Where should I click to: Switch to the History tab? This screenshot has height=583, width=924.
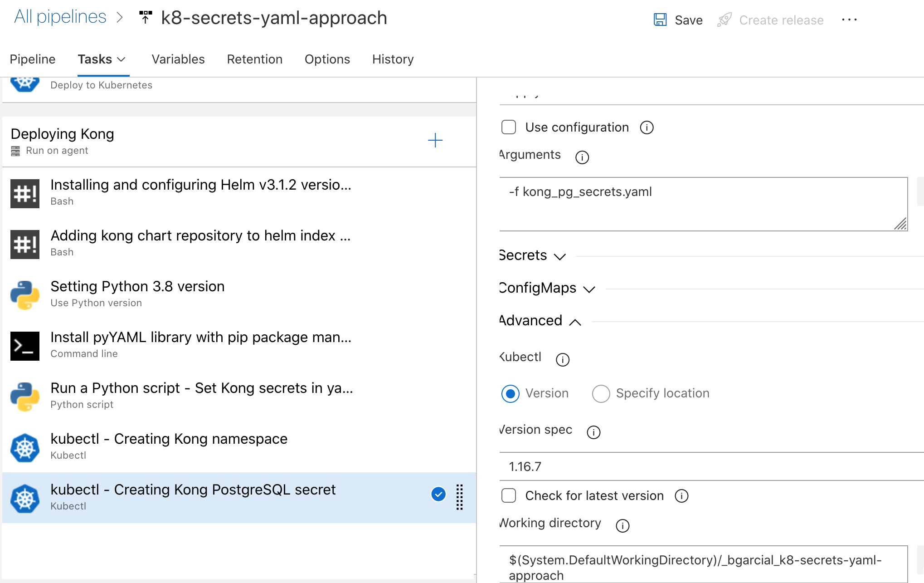point(393,59)
